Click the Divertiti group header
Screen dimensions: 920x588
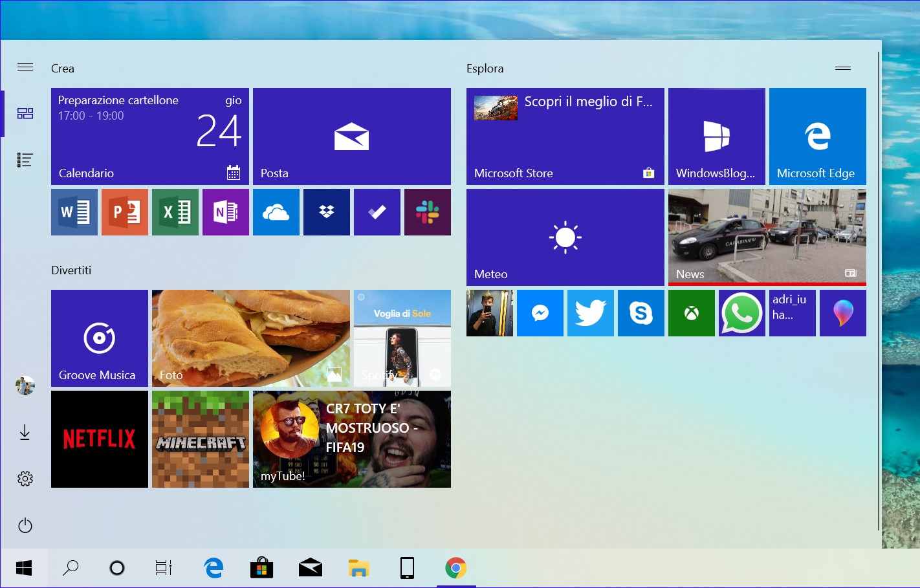[71, 270]
